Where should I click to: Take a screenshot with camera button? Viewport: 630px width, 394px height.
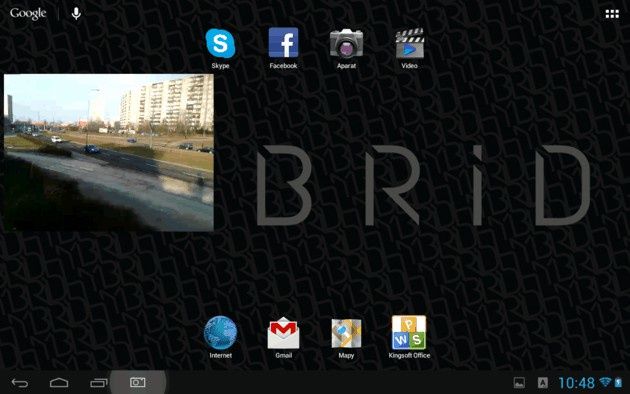[137, 382]
